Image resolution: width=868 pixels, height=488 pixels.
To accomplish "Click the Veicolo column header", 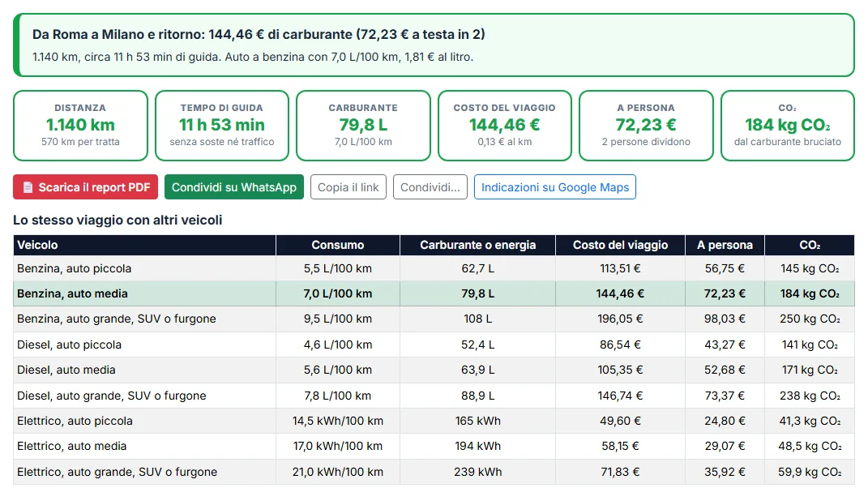I will click(144, 245).
